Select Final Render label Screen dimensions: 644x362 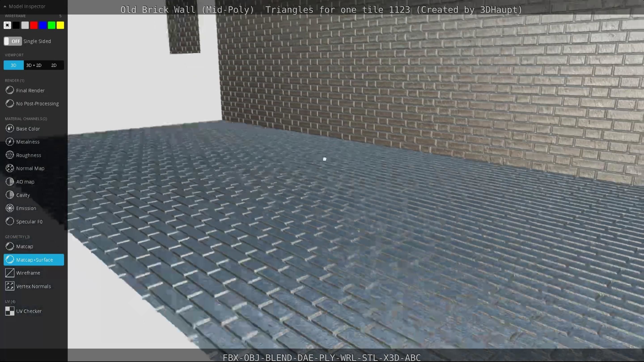tap(30, 90)
